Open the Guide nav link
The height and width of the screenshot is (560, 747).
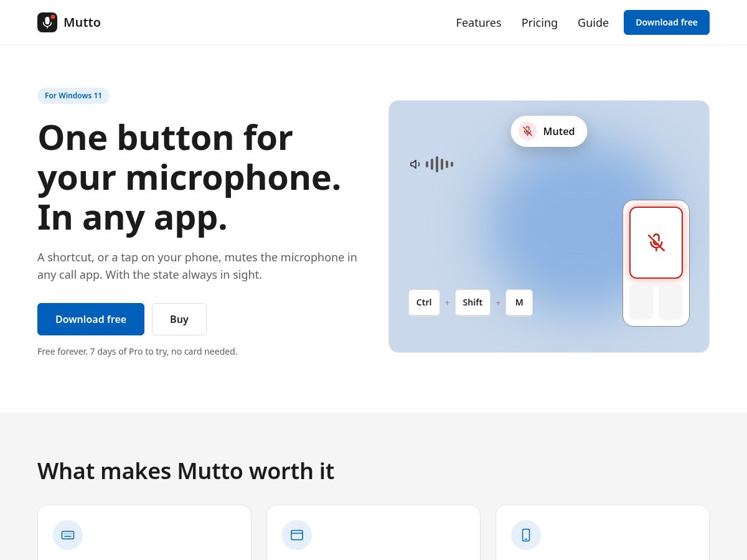[x=593, y=22]
